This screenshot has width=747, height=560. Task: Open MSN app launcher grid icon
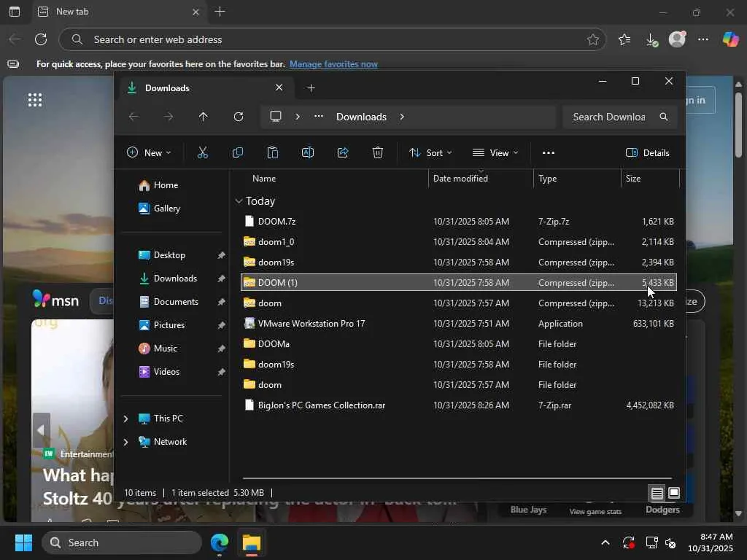[35, 100]
